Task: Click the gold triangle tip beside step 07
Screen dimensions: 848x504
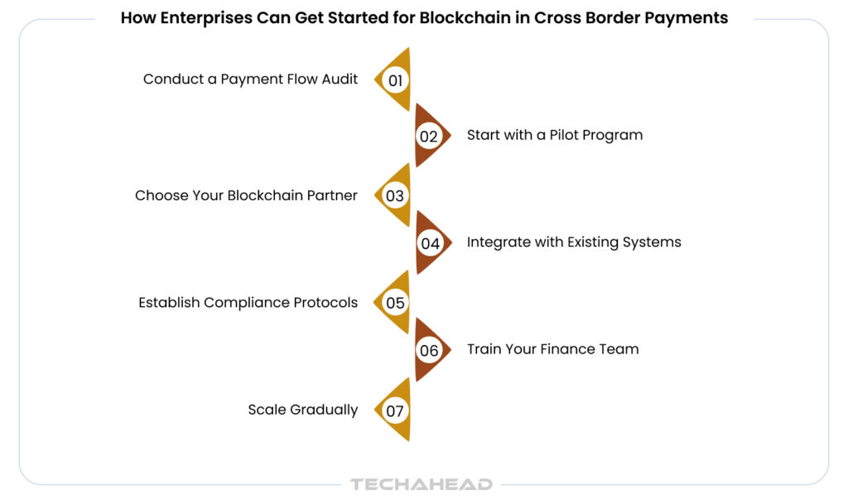Action: (378, 410)
